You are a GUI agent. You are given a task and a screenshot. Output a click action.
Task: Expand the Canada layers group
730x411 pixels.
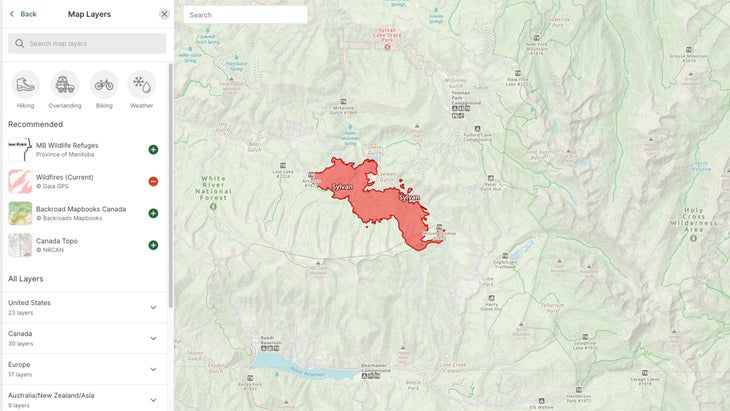(84, 338)
